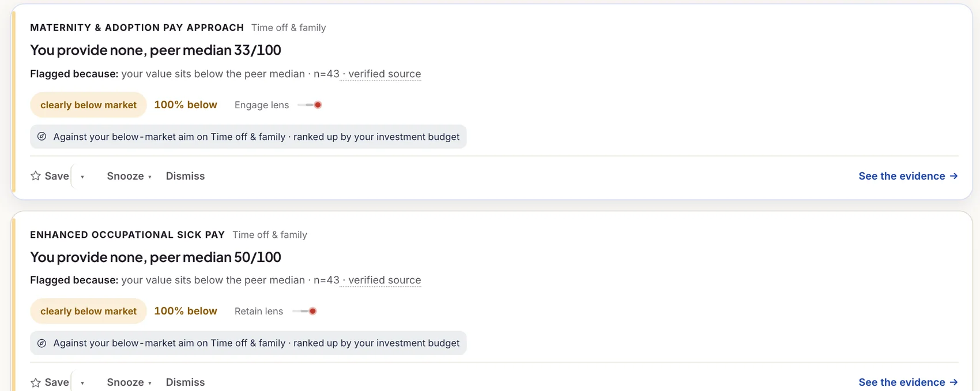980x391 pixels.
Task: Open verified source link on Maternity card
Action: click(385, 74)
